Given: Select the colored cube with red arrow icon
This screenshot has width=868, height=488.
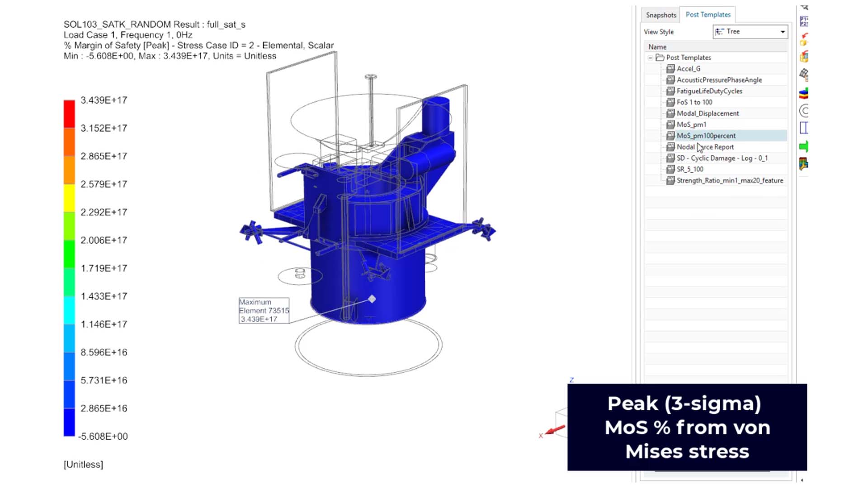Looking at the screenshot, I should (804, 56).
